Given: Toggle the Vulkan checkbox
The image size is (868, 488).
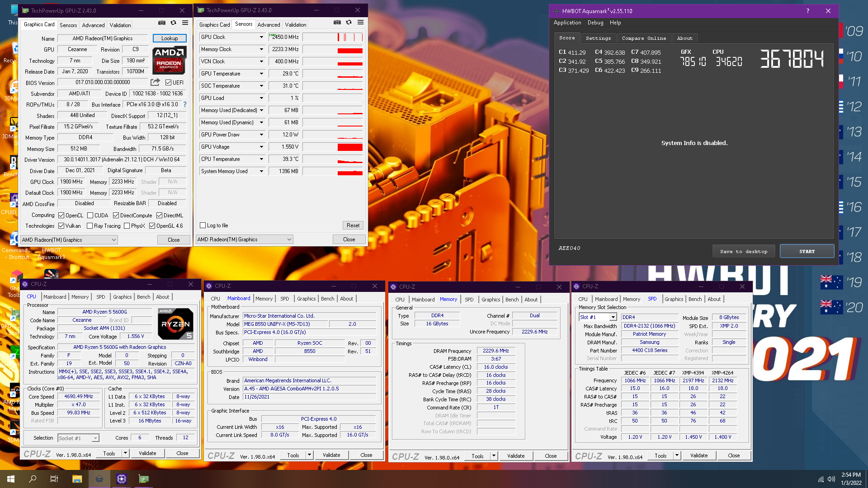Looking at the screenshot, I should tap(61, 226).
